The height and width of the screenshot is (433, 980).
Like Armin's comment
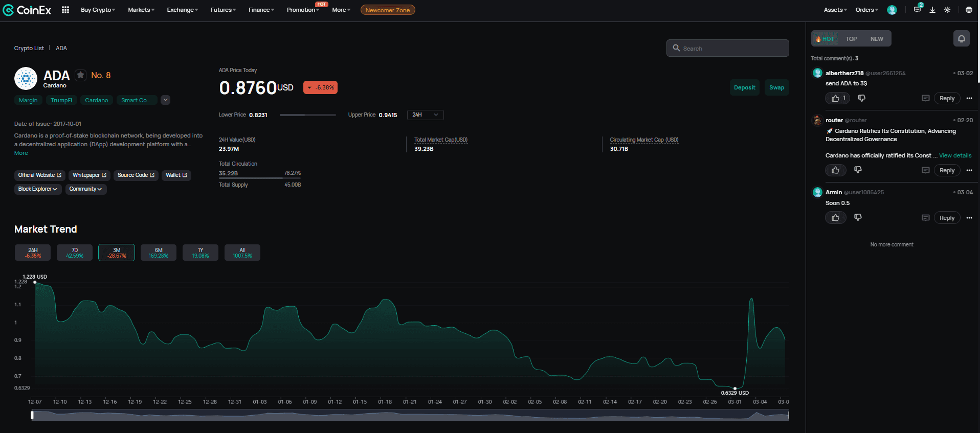coord(835,218)
